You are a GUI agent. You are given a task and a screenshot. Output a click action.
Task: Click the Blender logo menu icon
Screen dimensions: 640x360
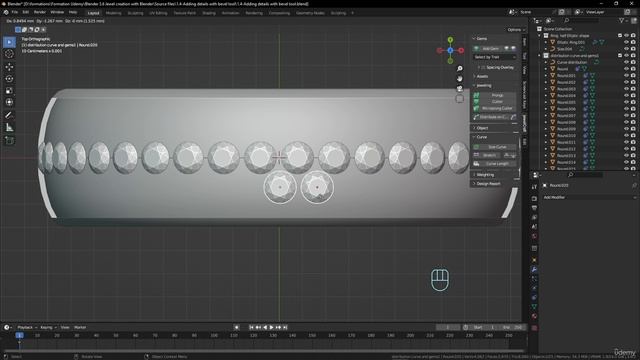pyautogui.click(x=6, y=12)
